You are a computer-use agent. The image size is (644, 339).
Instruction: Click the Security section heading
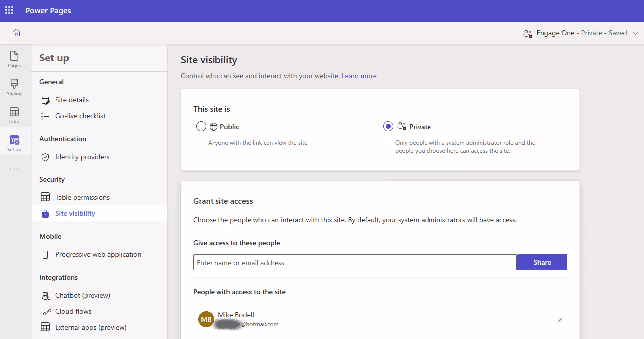pyautogui.click(x=52, y=179)
